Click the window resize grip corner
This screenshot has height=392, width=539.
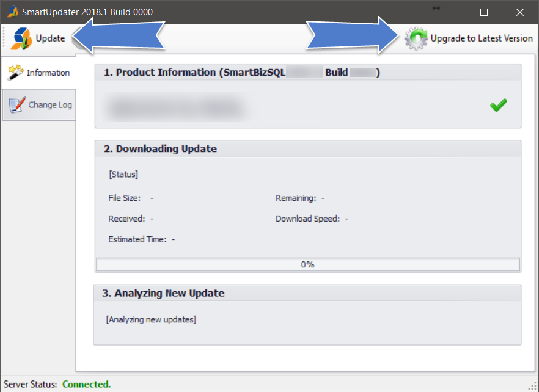[x=532, y=386]
